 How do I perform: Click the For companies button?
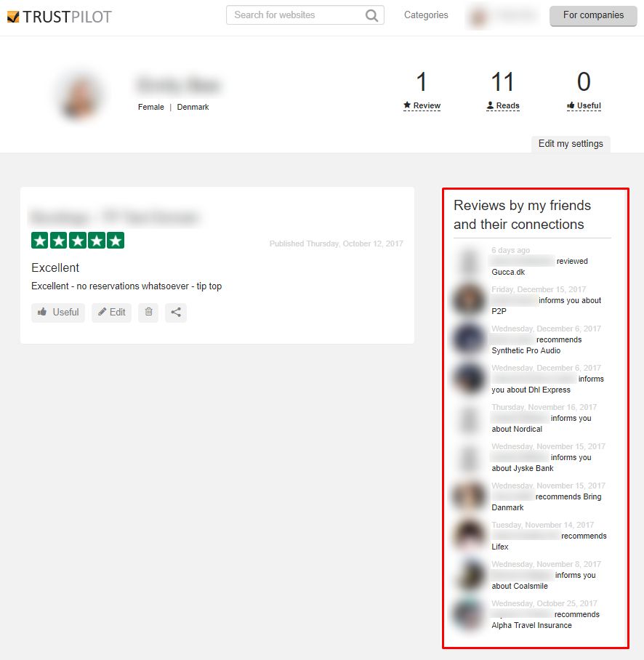click(593, 16)
